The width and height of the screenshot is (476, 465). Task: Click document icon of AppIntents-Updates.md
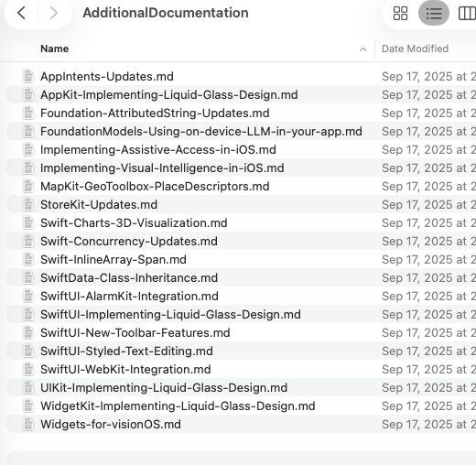[x=28, y=76]
